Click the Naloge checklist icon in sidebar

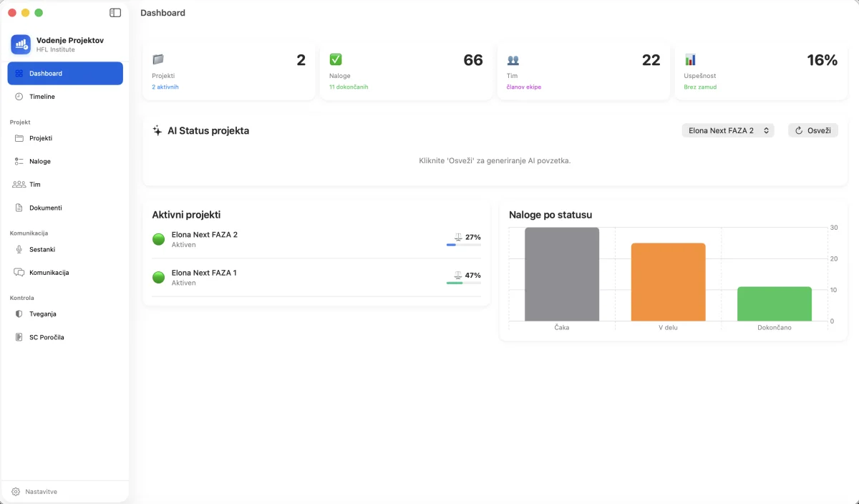[19, 162]
